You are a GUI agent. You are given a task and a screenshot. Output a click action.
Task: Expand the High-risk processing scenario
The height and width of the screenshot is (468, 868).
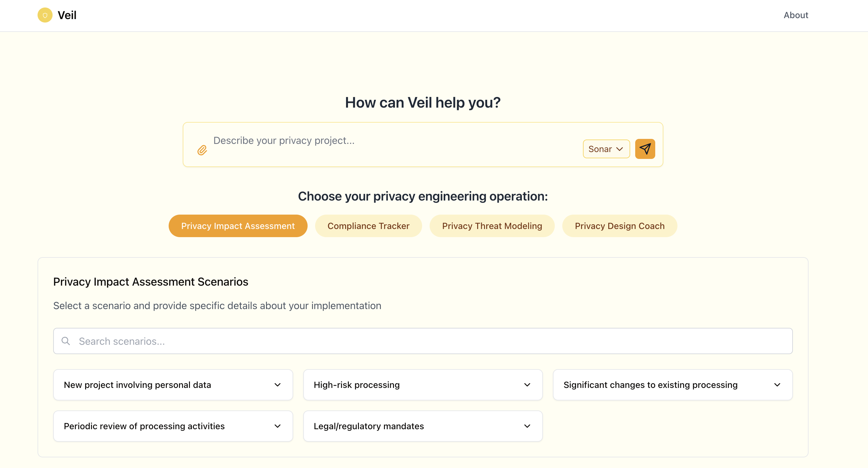(x=422, y=385)
